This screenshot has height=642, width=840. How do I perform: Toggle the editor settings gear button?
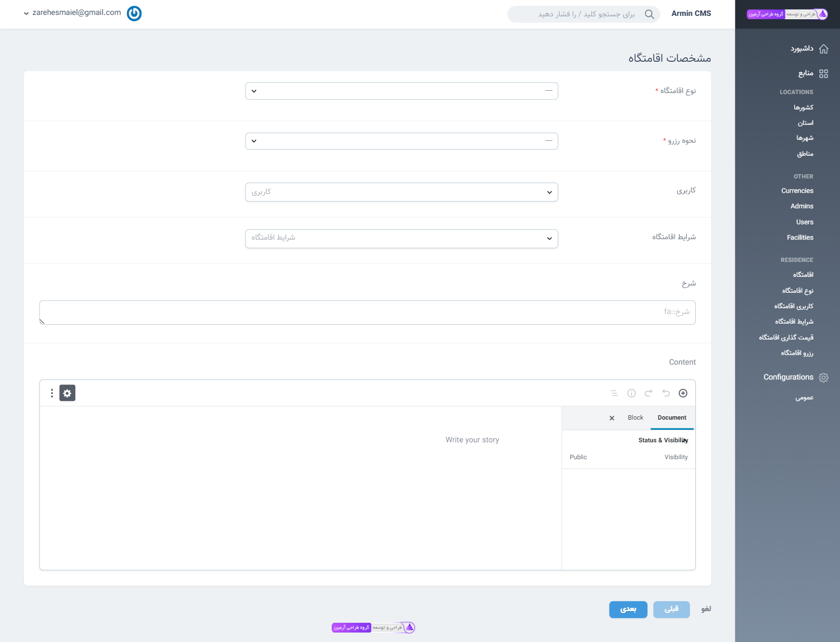(67, 393)
